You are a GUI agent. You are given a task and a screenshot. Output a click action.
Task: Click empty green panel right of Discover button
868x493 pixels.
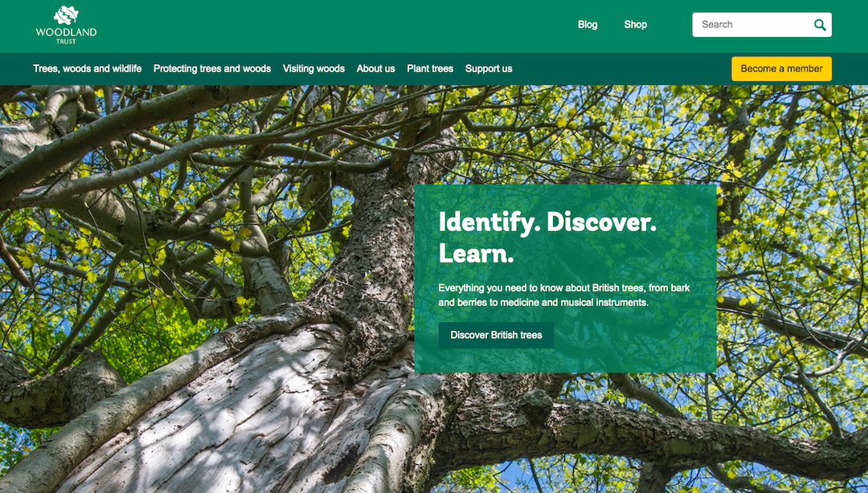point(635,336)
